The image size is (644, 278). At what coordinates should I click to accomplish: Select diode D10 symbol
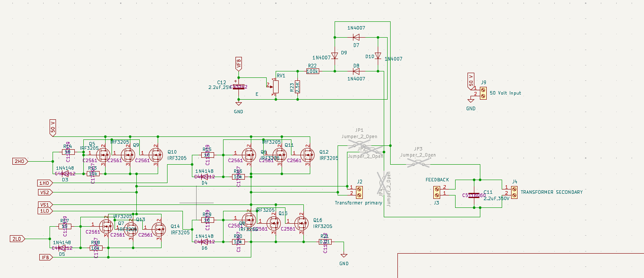pyautogui.click(x=378, y=55)
